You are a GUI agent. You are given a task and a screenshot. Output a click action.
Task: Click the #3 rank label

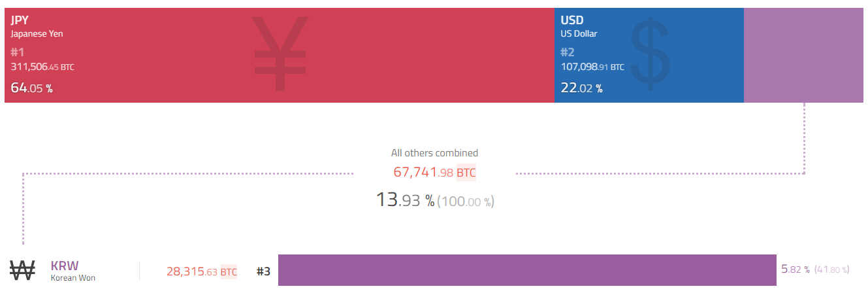(263, 271)
